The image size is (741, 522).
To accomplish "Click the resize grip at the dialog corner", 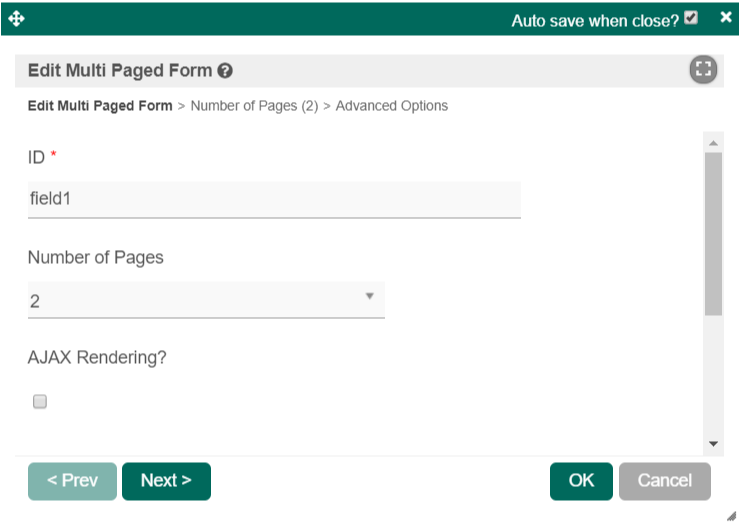I will pyautogui.click(x=732, y=515).
